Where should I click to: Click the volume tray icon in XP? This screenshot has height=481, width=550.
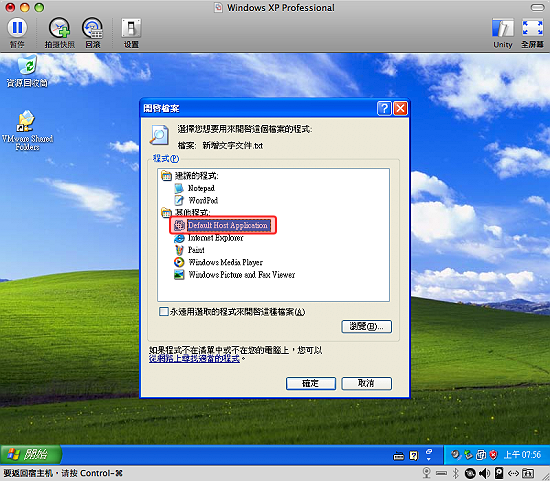coord(455,455)
